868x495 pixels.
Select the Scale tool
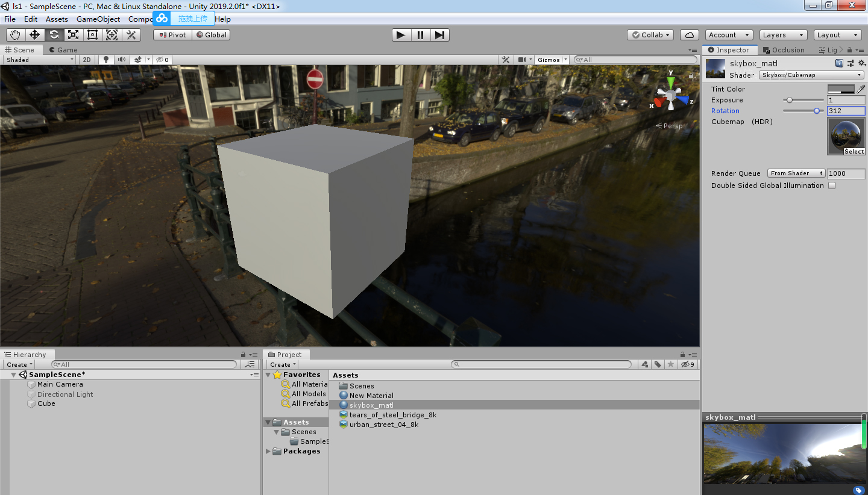pyautogui.click(x=74, y=35)
